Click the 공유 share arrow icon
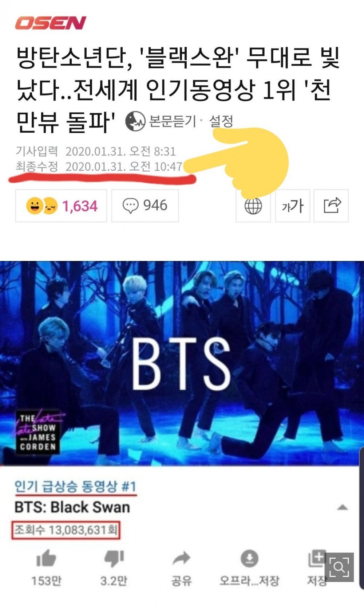Screen dimensions: 364x609 pos(181,558)
